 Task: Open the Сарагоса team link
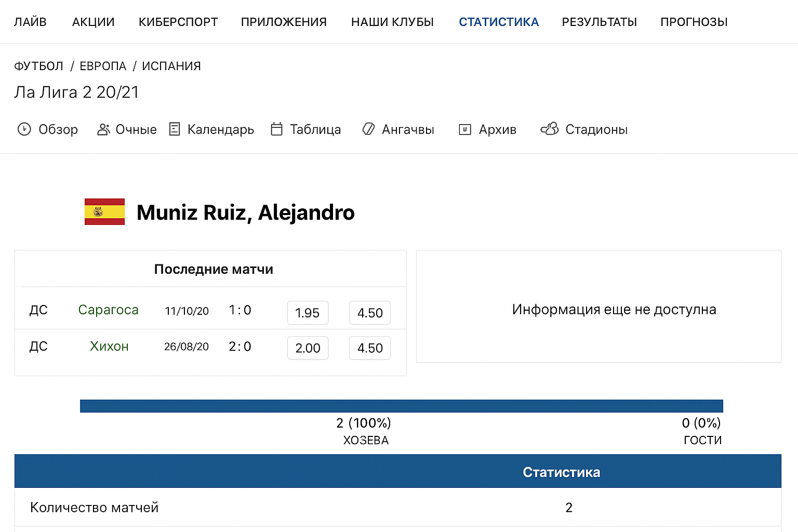coord(108,310)
